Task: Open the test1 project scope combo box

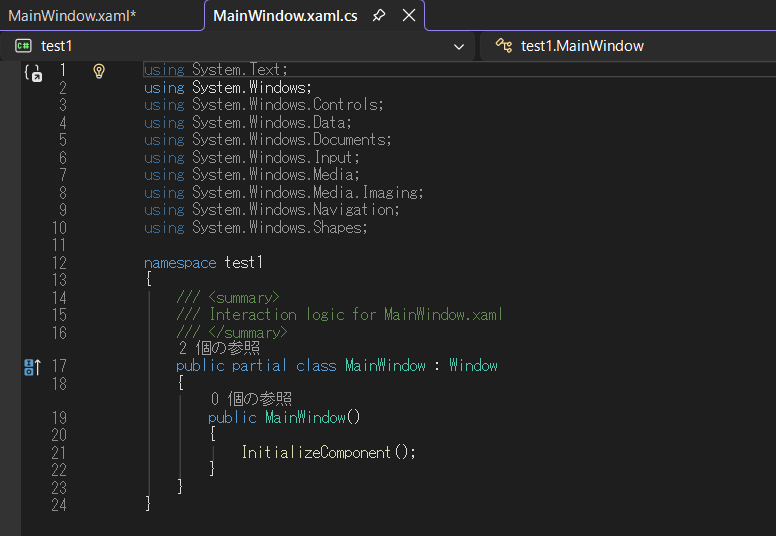Action: click(x=240, y=46)
